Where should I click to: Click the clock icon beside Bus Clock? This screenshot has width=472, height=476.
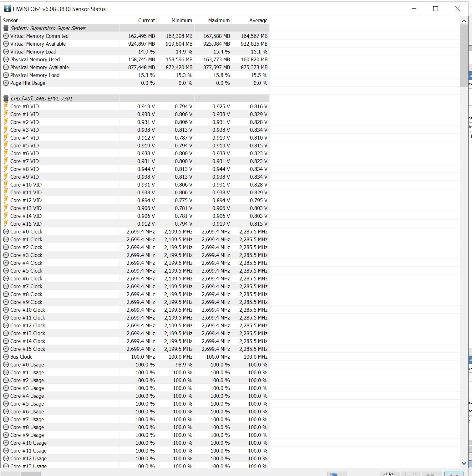pyautogui.click(x=6, y=357)
